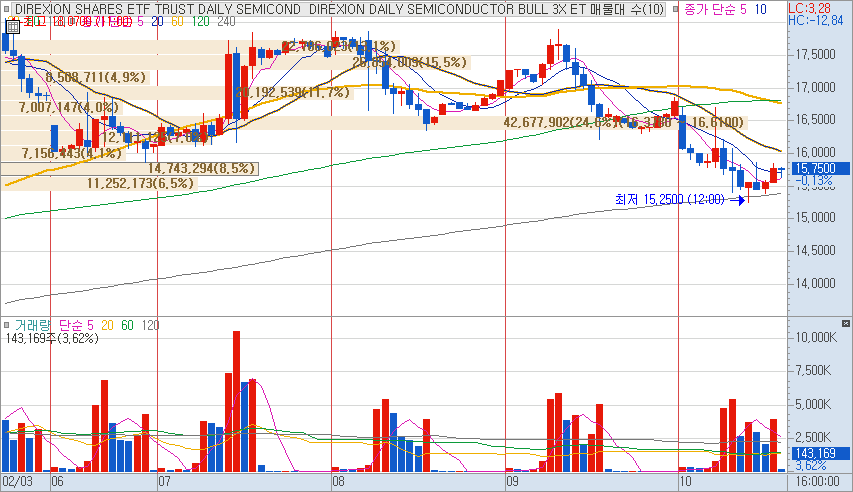Click the square marker before 종가 단순
This screenshot has width=853, height=492.
coord(676,9)
